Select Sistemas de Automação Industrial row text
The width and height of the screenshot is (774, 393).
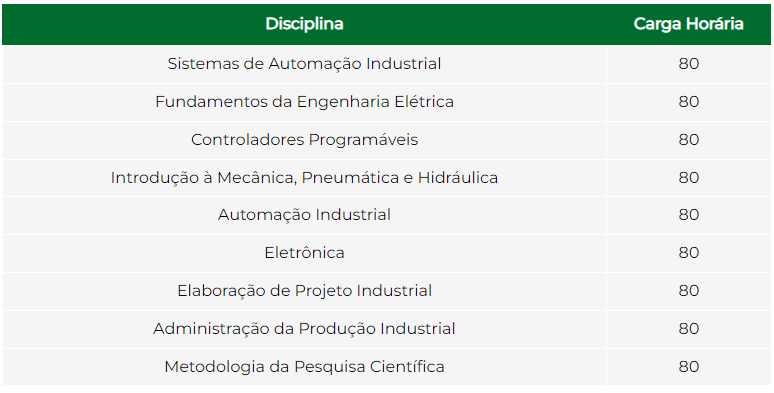[x=304, y=64]
